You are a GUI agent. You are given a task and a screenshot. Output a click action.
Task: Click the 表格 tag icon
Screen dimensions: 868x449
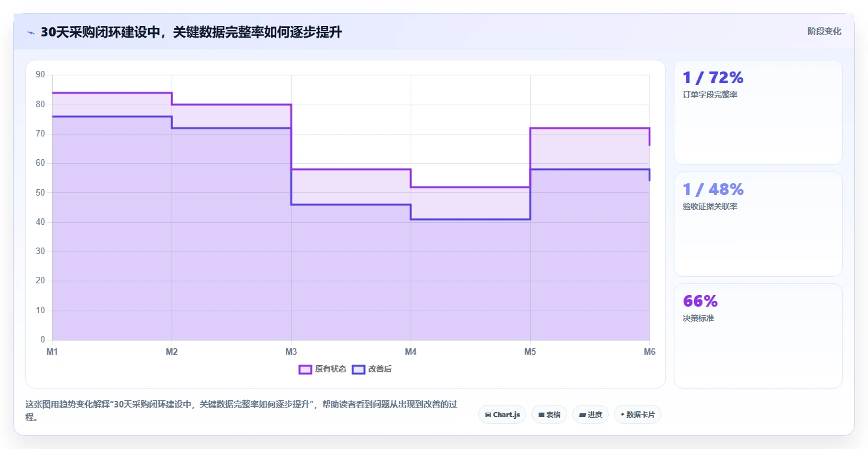coord(541,415)
